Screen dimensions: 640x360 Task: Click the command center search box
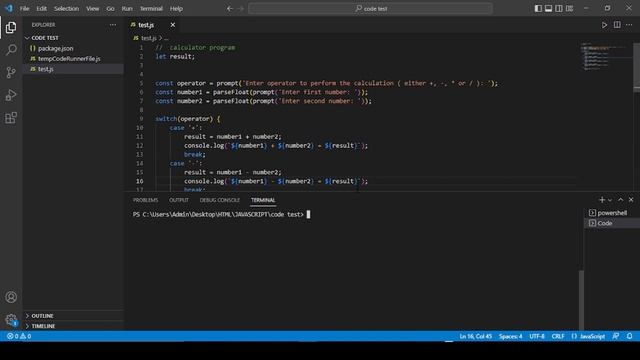[370, 9]
